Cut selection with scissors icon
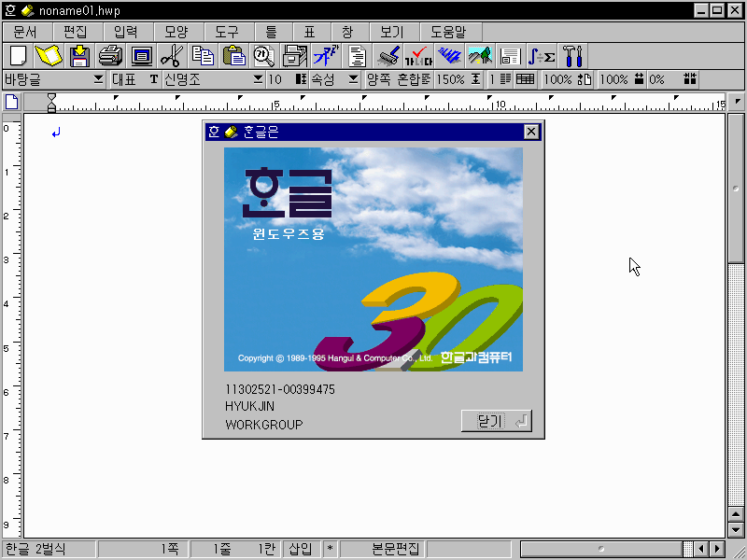This screenshot has width=747, height=560. click(x=172, y=56)
